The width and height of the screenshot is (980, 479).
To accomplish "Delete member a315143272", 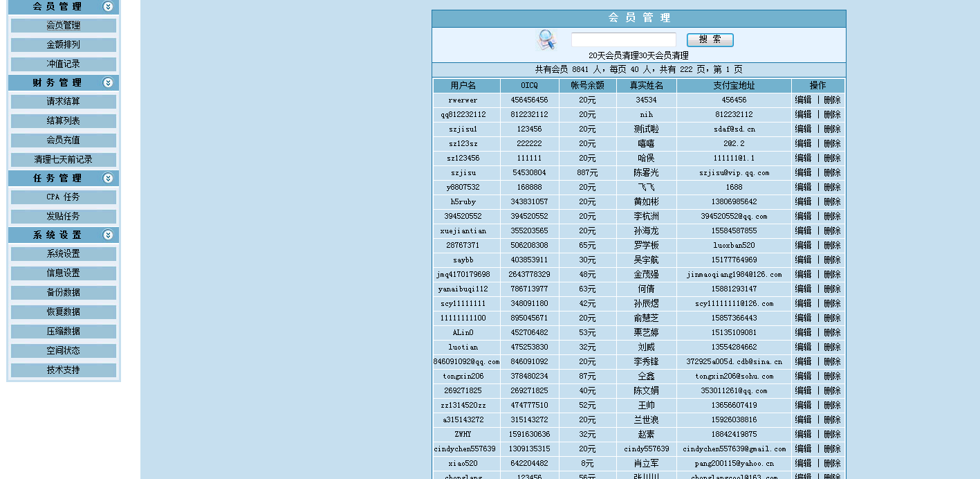I will [832, 420].
